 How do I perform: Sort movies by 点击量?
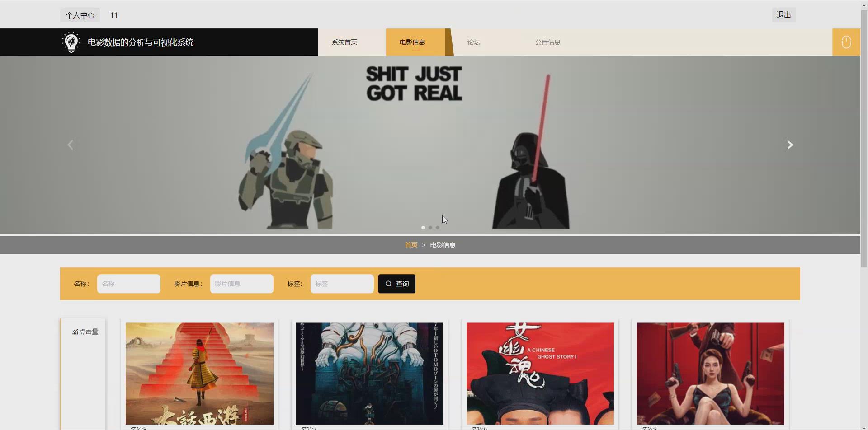pos(85,332)
